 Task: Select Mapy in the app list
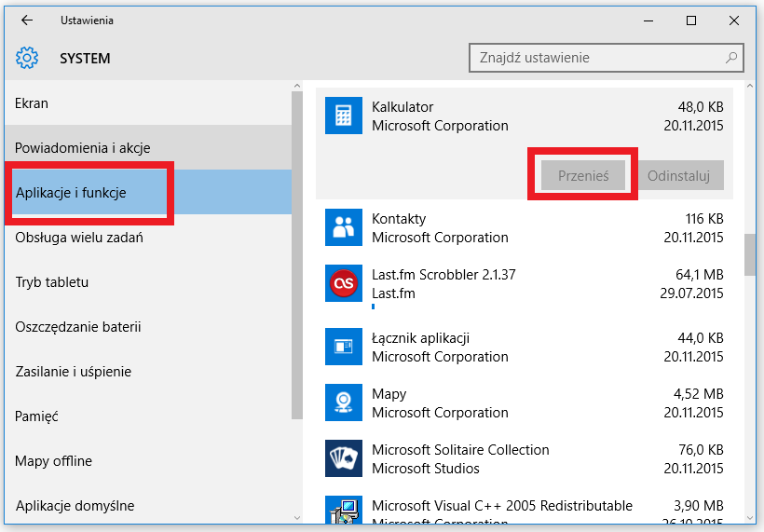(x=525, y=402)
